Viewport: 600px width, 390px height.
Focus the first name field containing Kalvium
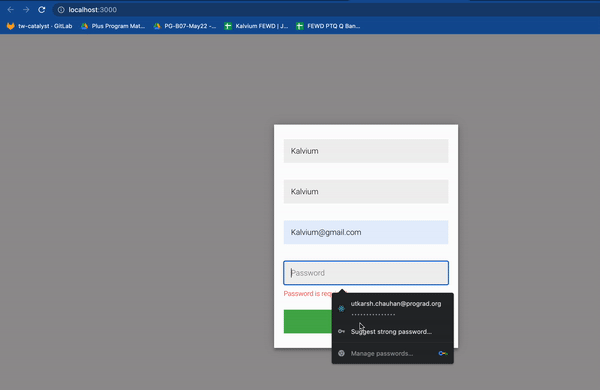tap(366, 151)
